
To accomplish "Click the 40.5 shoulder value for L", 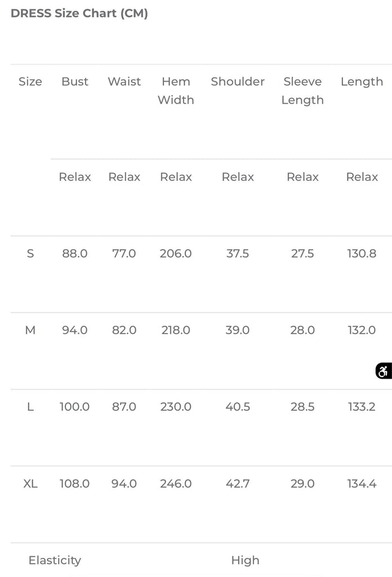I will coord(238,407).
